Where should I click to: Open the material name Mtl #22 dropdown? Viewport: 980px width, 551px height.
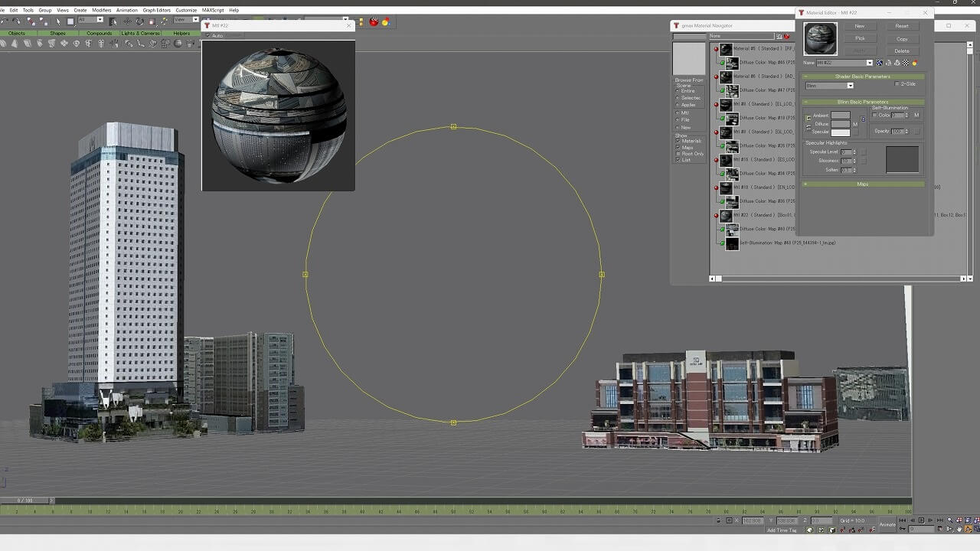tap(869, 63)
